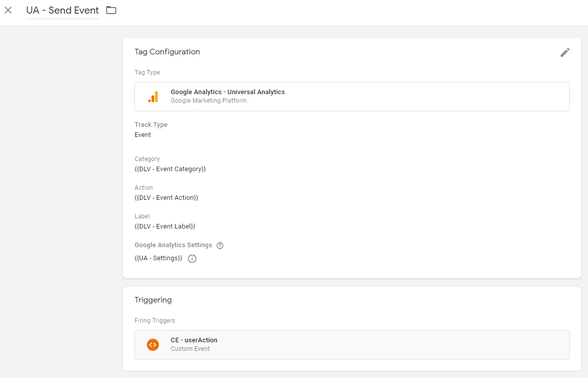Close the tag editor with the X icon
The image size is (588, 378).
(8, 10)
